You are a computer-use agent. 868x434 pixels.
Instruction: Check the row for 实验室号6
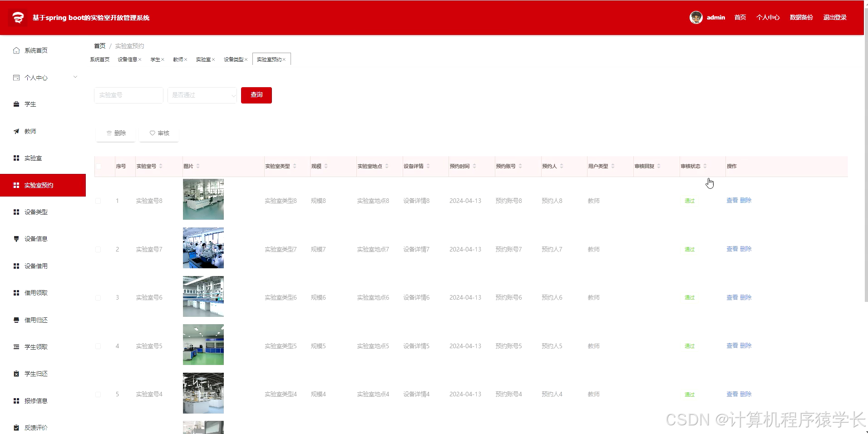coord(98,297)
